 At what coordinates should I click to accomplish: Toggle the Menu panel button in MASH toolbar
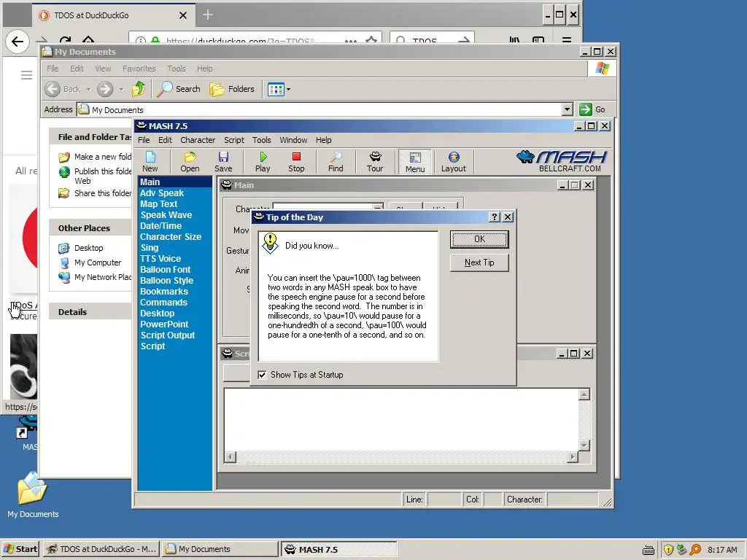(x=415, y=161)
